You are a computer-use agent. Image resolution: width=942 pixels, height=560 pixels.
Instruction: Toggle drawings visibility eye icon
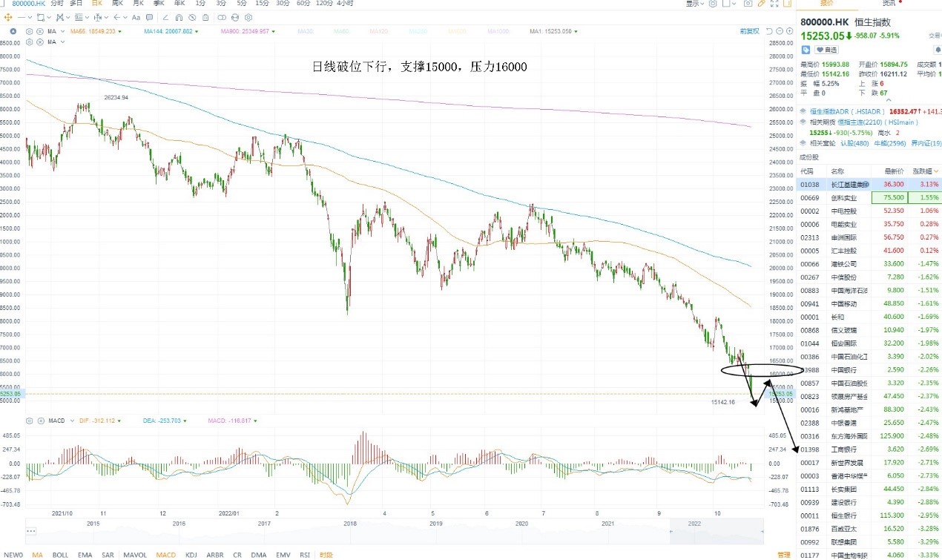coord(192,17)
